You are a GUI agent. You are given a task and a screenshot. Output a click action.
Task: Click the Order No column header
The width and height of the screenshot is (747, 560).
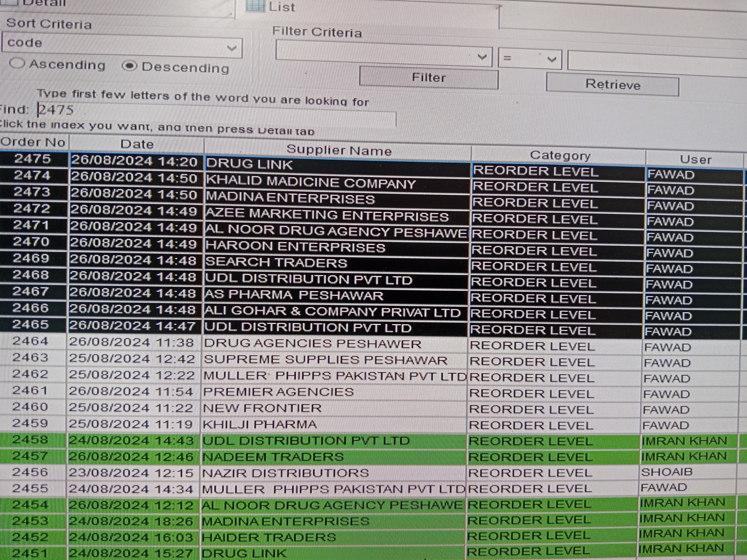tap(33, 142)
